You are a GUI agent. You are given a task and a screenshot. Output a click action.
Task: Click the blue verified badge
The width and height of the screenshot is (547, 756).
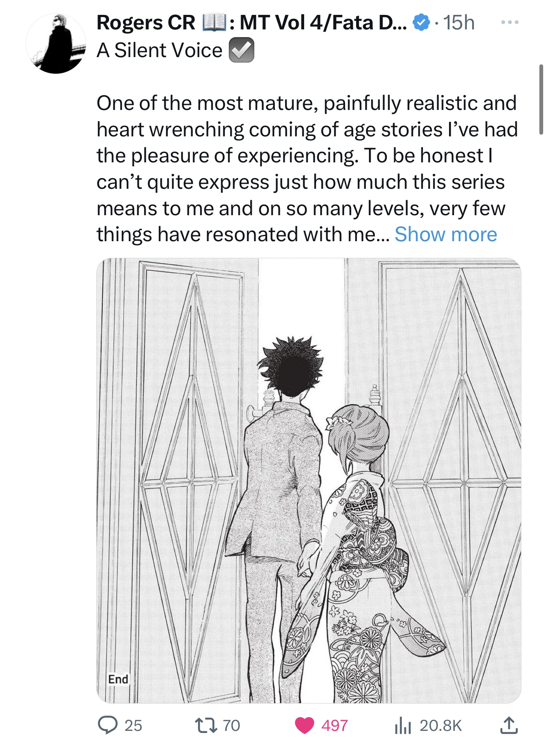click(421, 23)
